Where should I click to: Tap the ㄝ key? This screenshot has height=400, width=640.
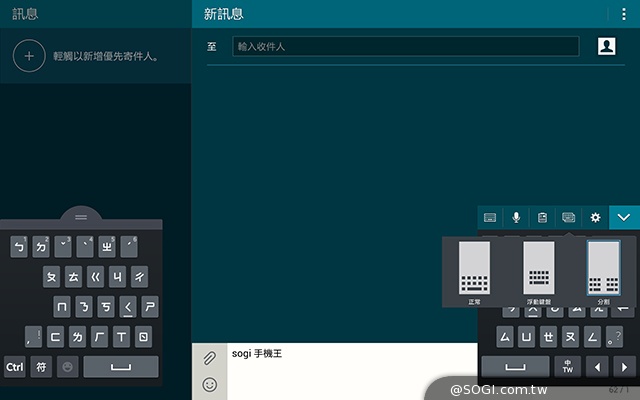[x=549, y=337]
